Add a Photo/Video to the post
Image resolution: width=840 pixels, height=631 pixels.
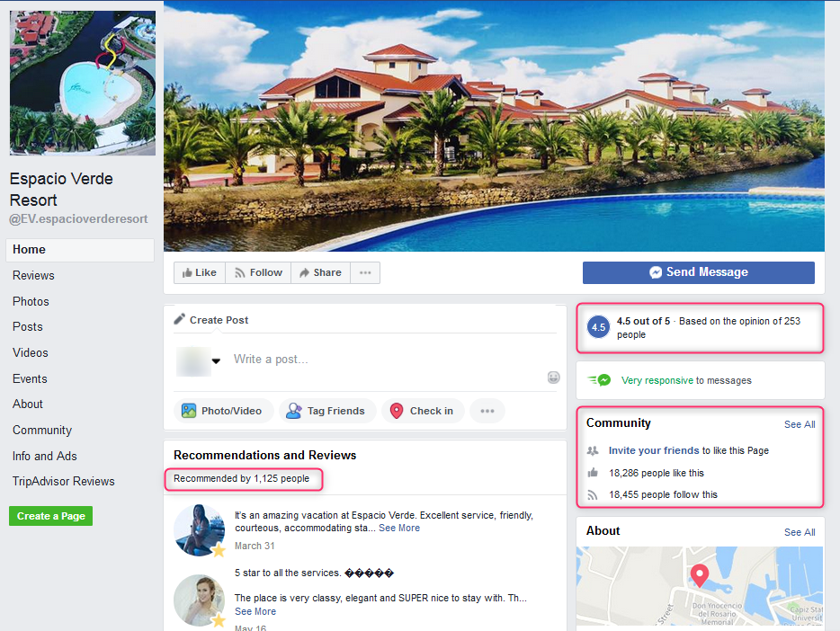tap(223, 411)
